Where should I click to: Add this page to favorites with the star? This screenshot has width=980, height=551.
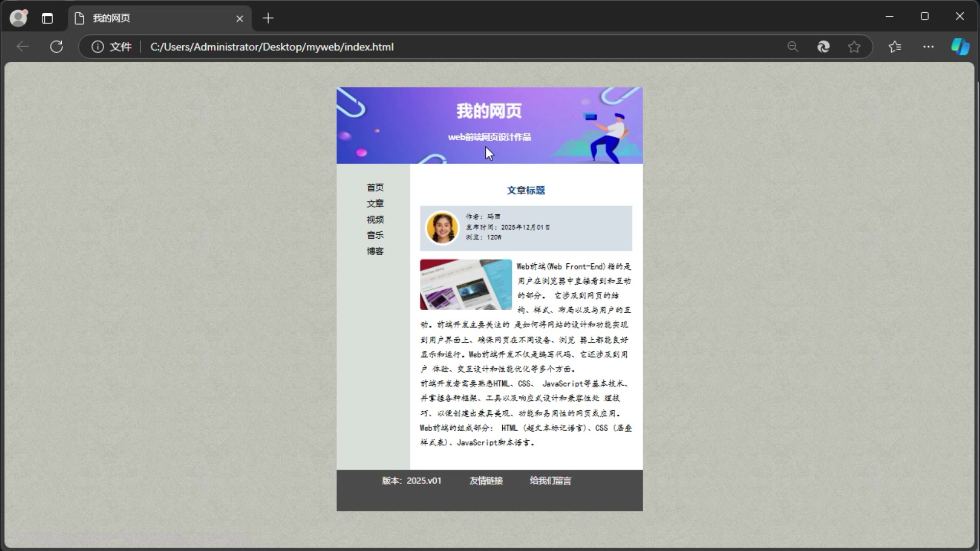pyautogui.click(x=854, y=46)
